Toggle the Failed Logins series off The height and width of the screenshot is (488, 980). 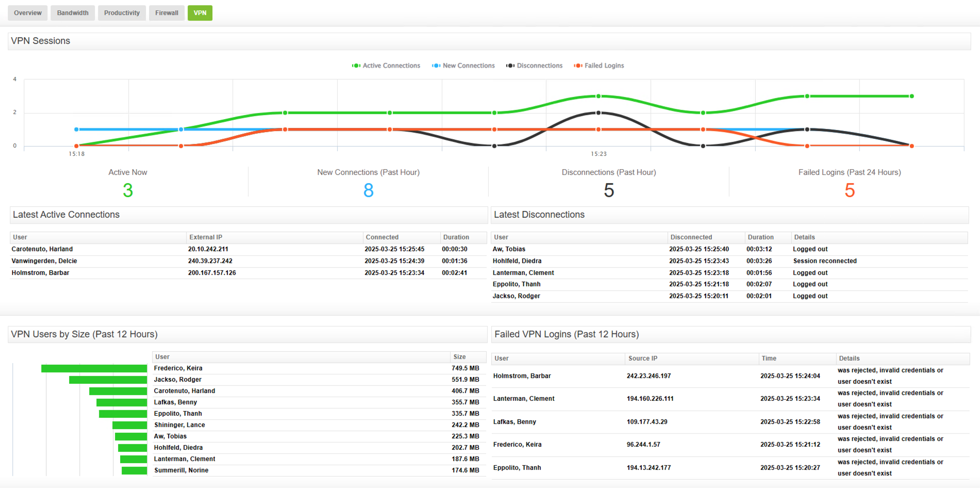[599, 66]
